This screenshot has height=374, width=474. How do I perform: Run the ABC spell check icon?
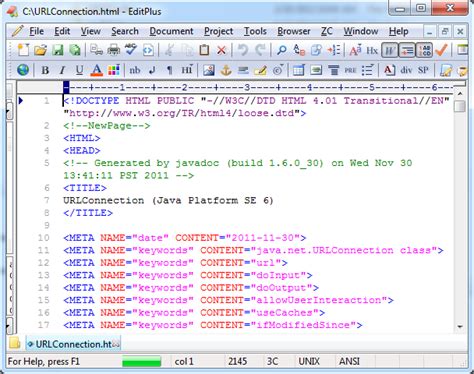131,50
